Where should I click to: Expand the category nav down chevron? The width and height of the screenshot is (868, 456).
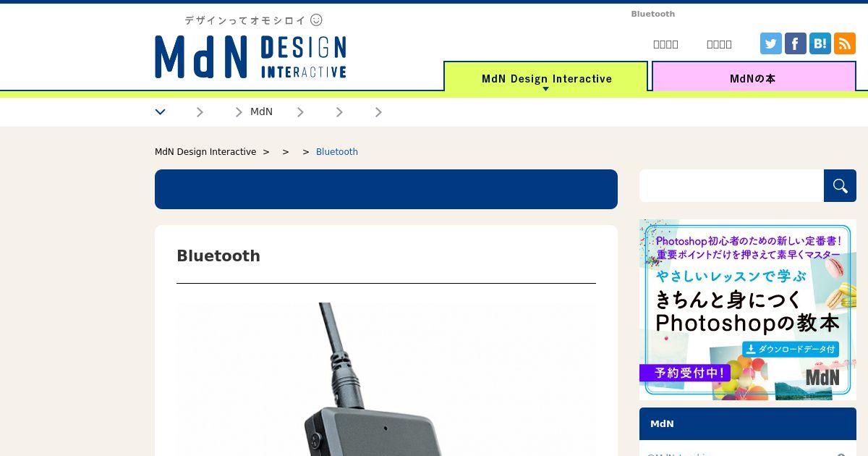point(161,112)
